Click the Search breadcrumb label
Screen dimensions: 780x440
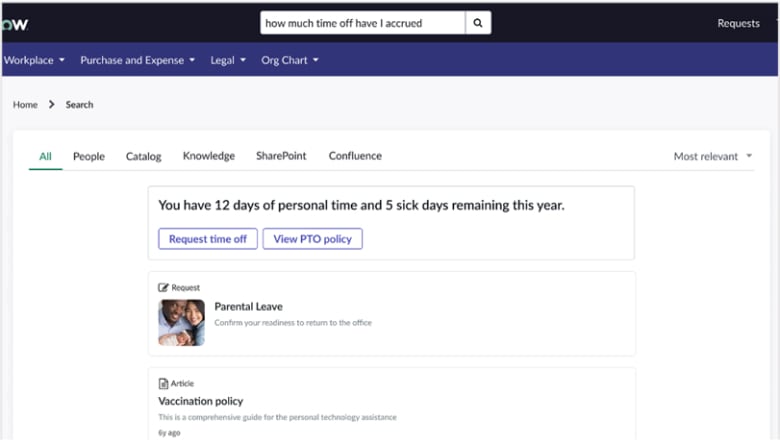pyautogui.click(x=80, y=104)
